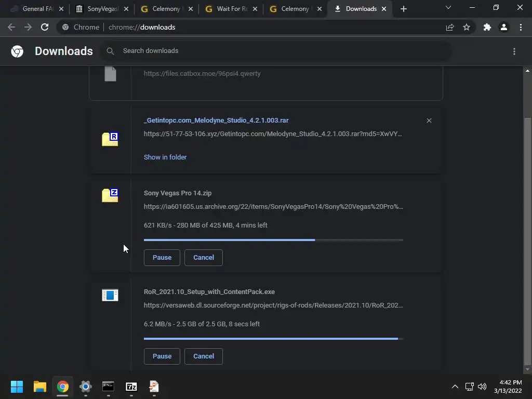Click the Sony Vegas zip file icon
Viewport: 532px width, 399px height.
pos(110,195)
